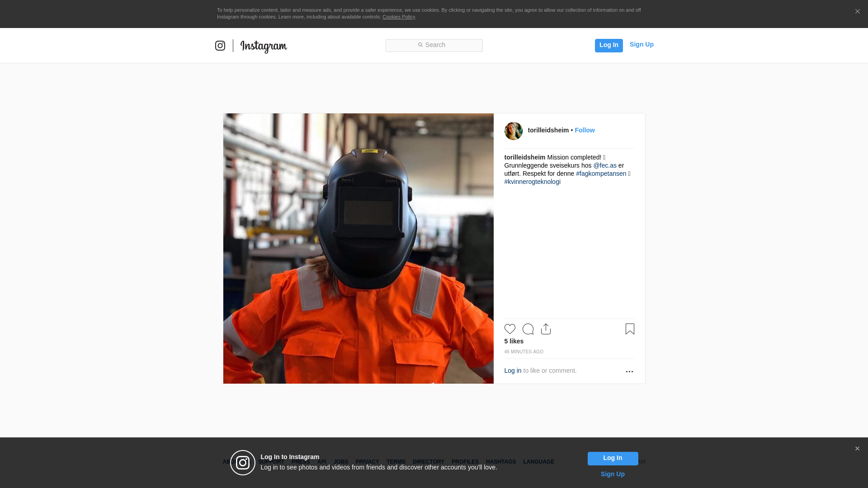The image size is (868, 488).
Task: Open the PROFILES footer link
Action: (465, 462)
